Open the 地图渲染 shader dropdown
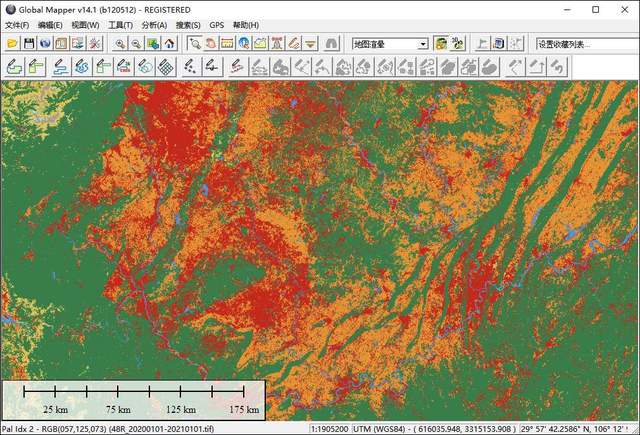640x435 pixels. (x=423, y=44)
